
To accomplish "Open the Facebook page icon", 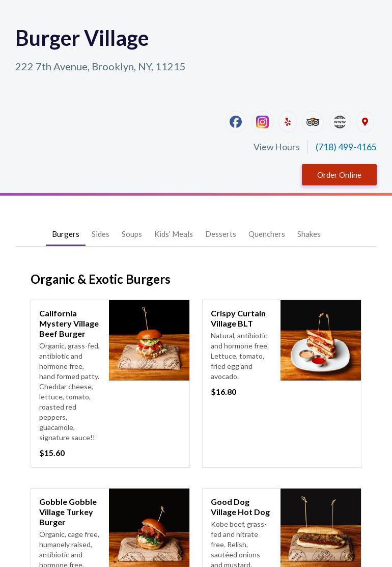I will pos(236,122).
